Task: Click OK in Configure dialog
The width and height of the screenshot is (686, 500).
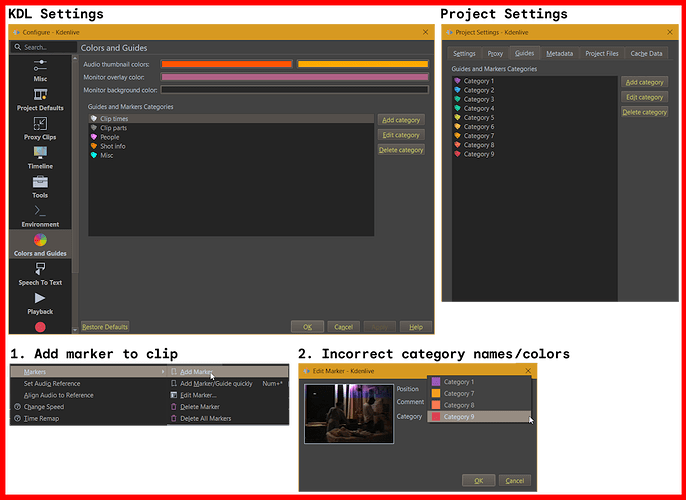Action: [x=308, y=327]
